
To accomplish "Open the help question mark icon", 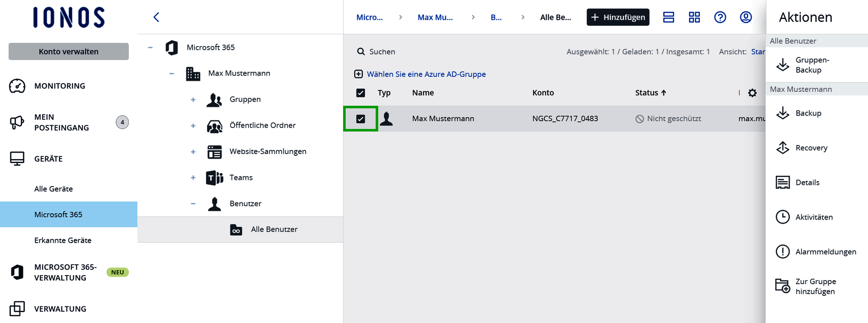I will coord(720,17).
